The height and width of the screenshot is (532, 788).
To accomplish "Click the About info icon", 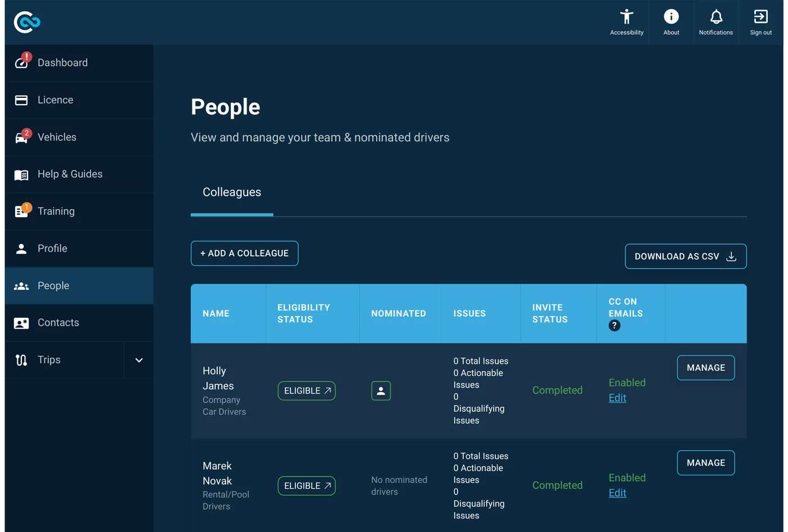I will click(671, 17).
